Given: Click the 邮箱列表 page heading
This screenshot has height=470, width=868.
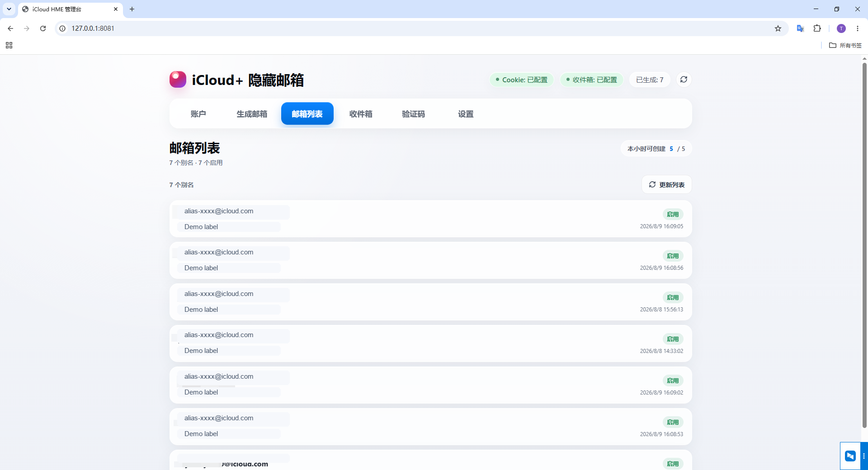Looking at the screenshot, I should tap(194, 148).
